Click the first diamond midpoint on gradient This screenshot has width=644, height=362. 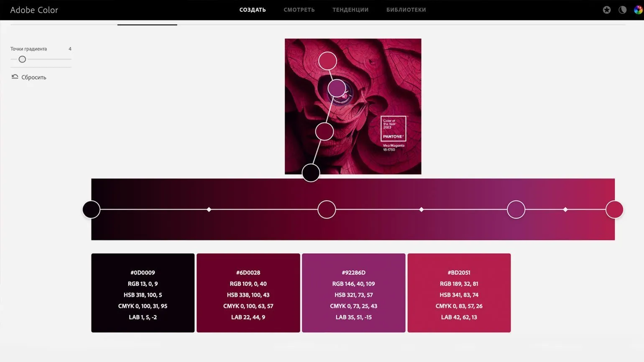[209, 209]
